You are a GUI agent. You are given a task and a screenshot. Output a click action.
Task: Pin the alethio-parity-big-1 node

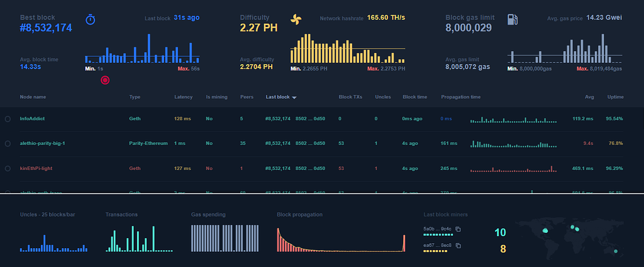click(x=8, y=144)
